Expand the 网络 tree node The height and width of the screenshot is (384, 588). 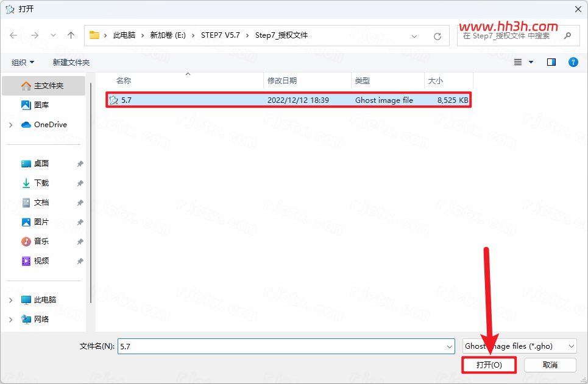[11, 319]
